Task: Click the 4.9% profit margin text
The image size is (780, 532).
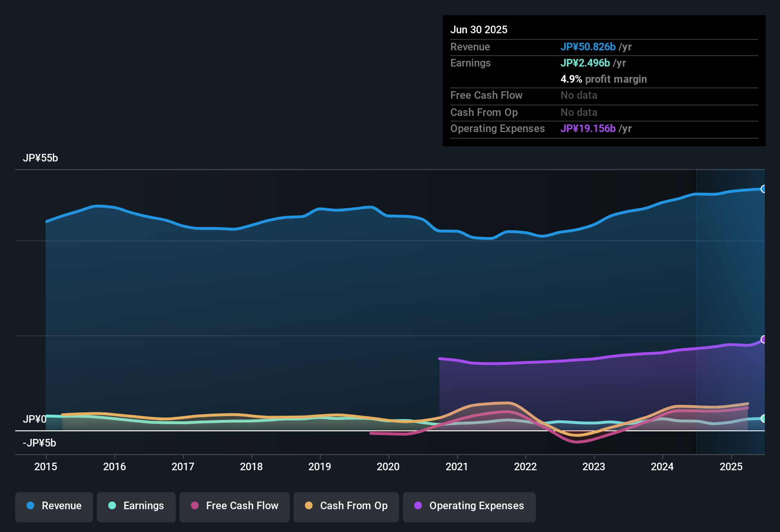Action: [x=604, y=79]
